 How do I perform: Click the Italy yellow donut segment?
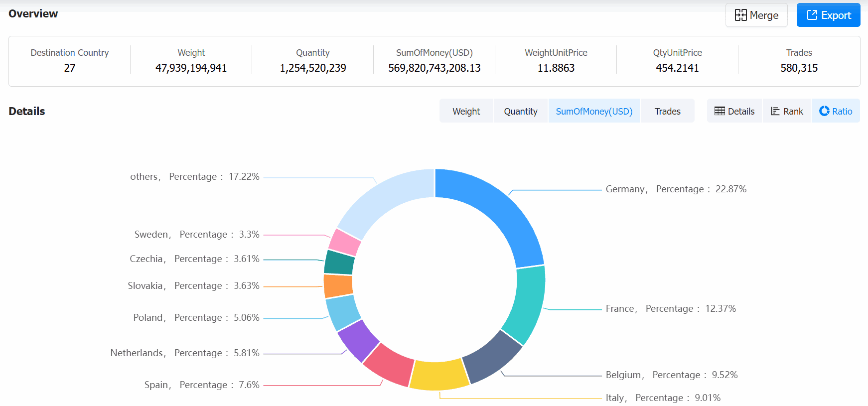[x=438, y=375]
